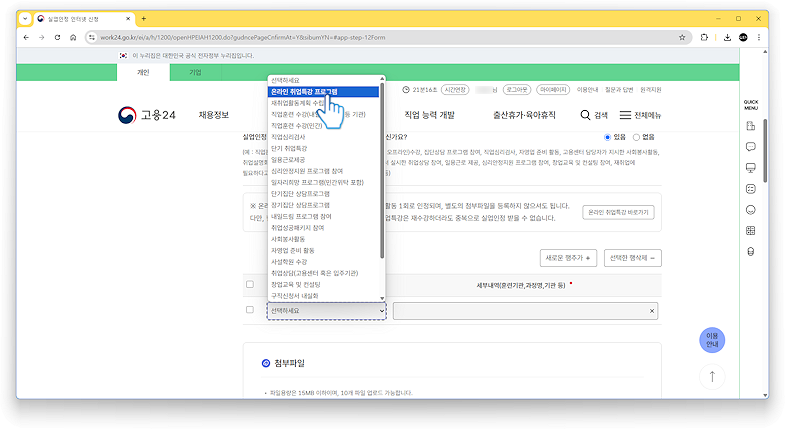View site information icon in address bar
Viewport: 785px width, 429px height.
[x=92, y=38]
